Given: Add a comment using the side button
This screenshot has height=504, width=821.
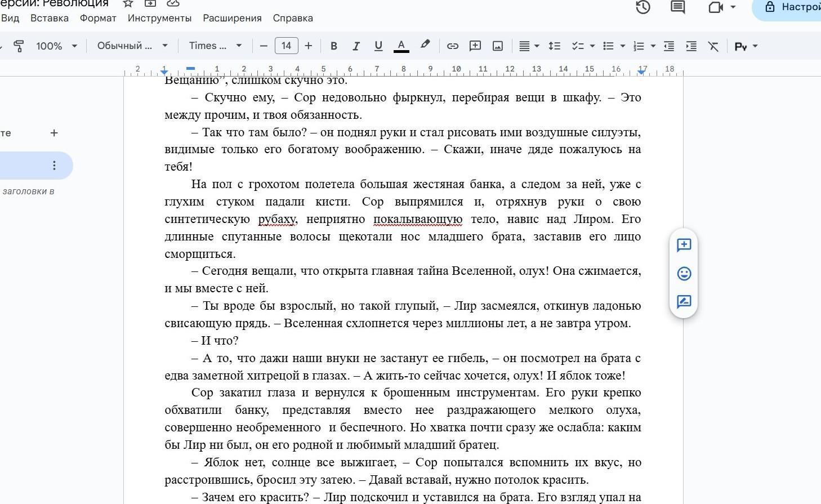Looking at the screenshot, I should [x=684, y=245].
